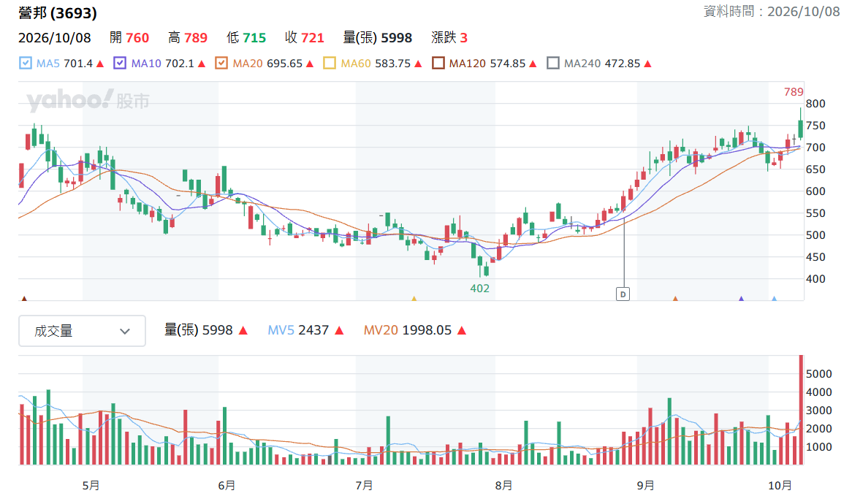Open the 成交量 indicator dropdown
Viewport: 852px width, 504px height.
pos(82,331)
